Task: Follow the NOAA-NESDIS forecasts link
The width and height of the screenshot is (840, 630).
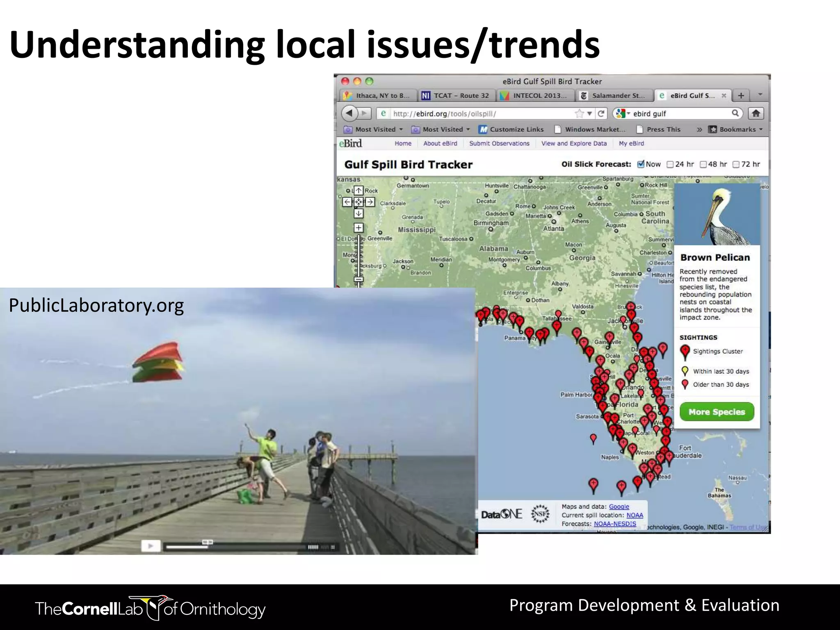Action: pos(615,524)
